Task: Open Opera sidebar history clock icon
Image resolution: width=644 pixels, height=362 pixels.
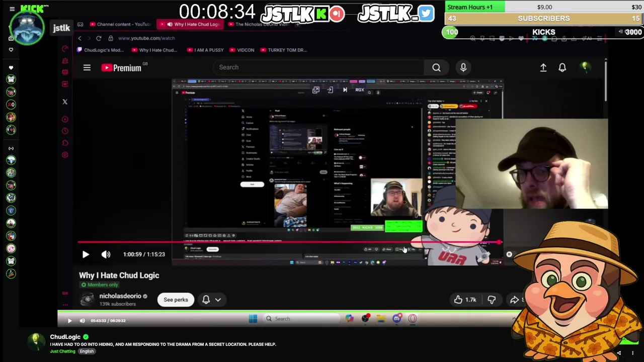Action: (x=65, y=131)
